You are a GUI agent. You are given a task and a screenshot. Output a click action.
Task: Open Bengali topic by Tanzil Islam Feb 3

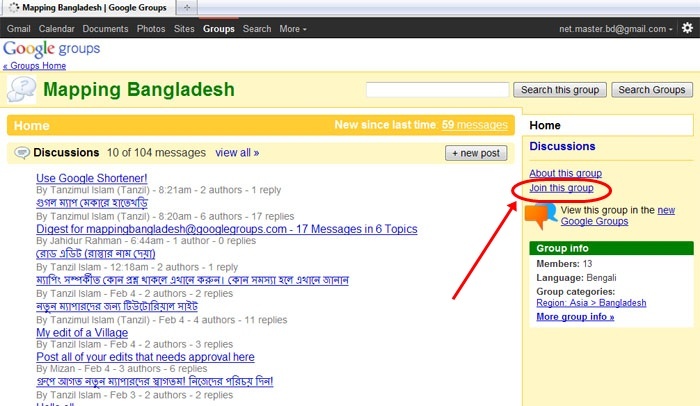coord(154,381)
